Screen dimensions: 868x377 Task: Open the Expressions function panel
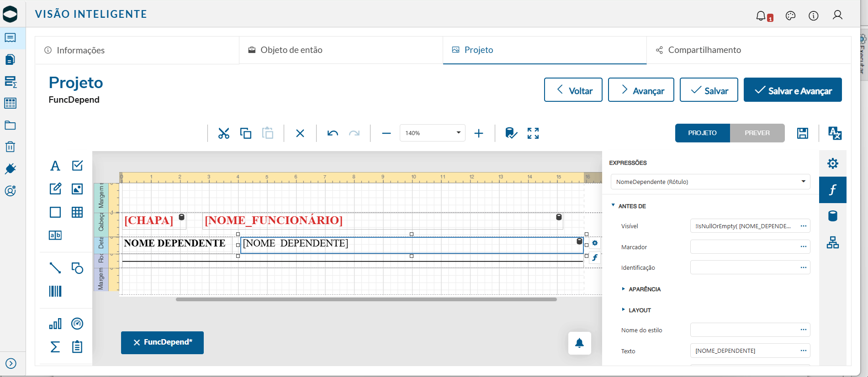(x=833, y=190)
